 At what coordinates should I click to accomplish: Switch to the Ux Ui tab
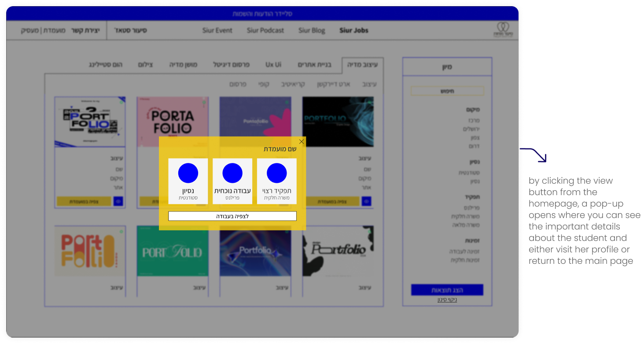(273, 65)
